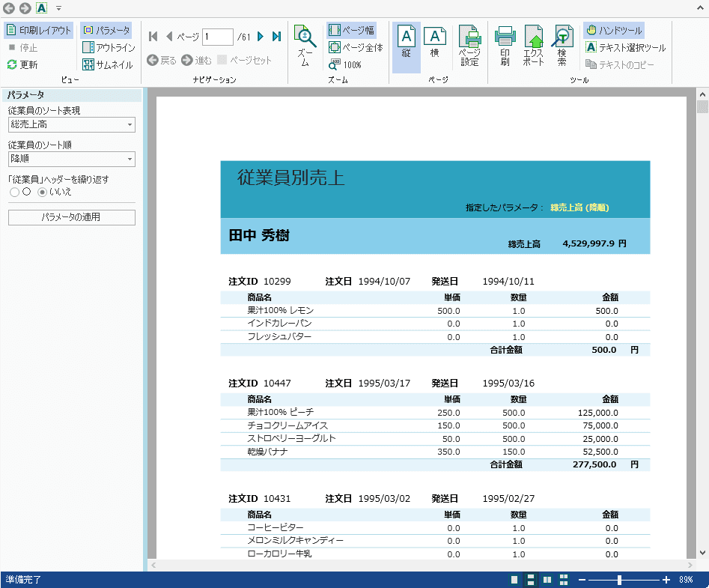
Task: Open ページ設定 page setup
Action: (470, 46)
